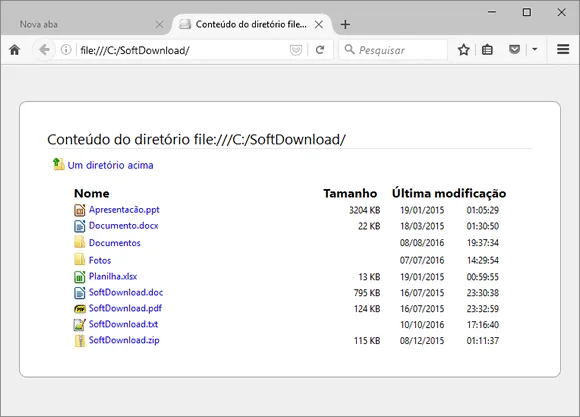The image size is (580, 417).
Task: Open Pocket toolbar button
Action: (x=515, y=49)
